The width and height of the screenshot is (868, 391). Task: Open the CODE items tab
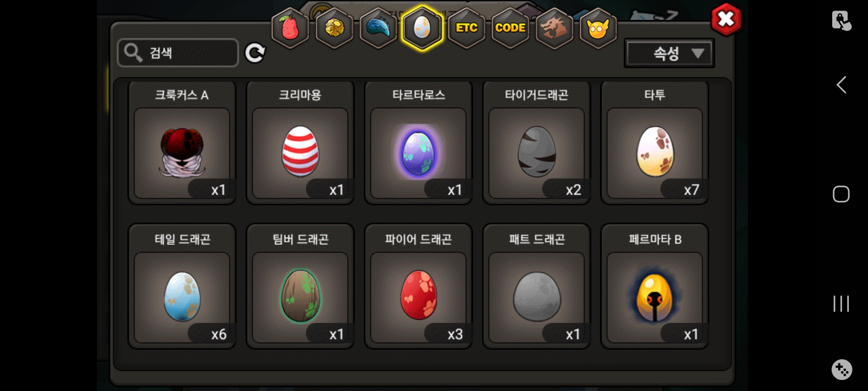pyautogui.click(x=510, y=28)
